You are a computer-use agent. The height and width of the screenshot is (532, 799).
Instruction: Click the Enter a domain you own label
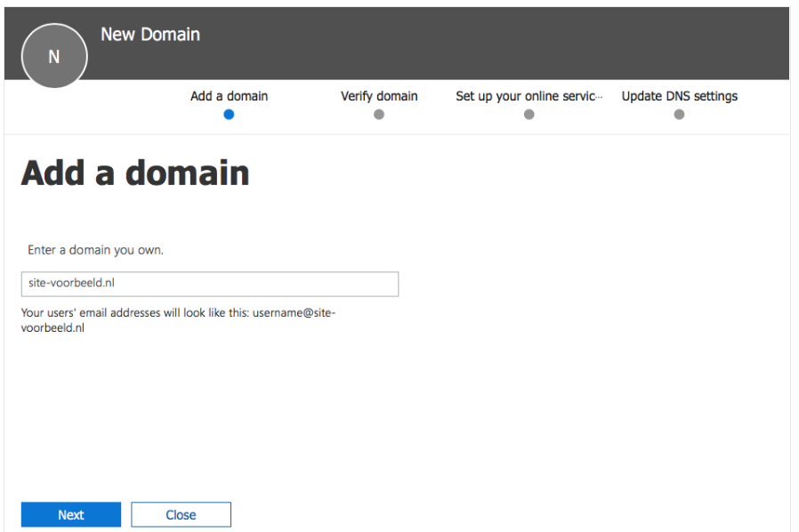(x=95, y=250)
